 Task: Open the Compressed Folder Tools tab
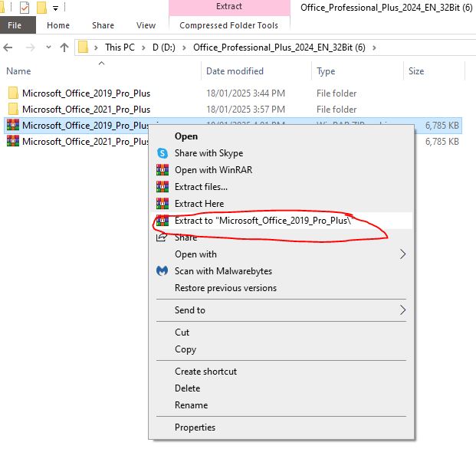[x=229, y=25]
